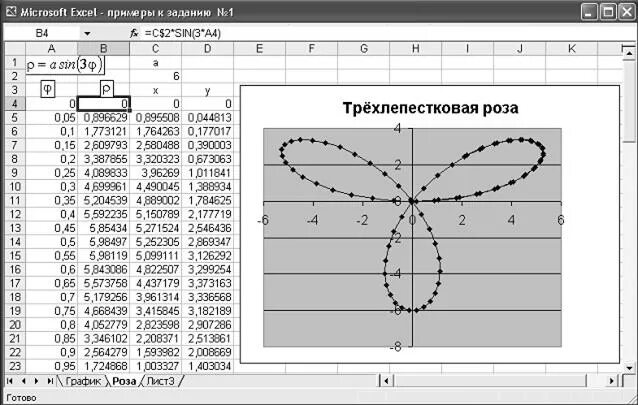Select column I header
638x405 pixels.
pos(468,49)
